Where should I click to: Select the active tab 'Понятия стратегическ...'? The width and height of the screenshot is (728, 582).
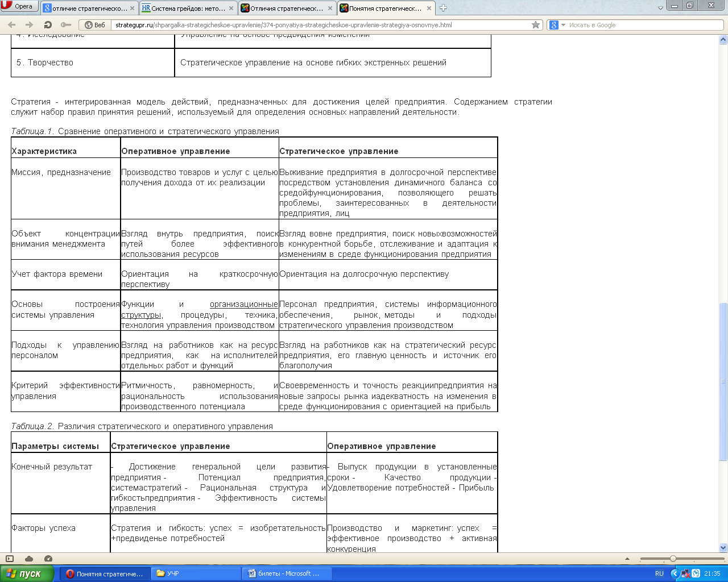click(x=386, y=8)
